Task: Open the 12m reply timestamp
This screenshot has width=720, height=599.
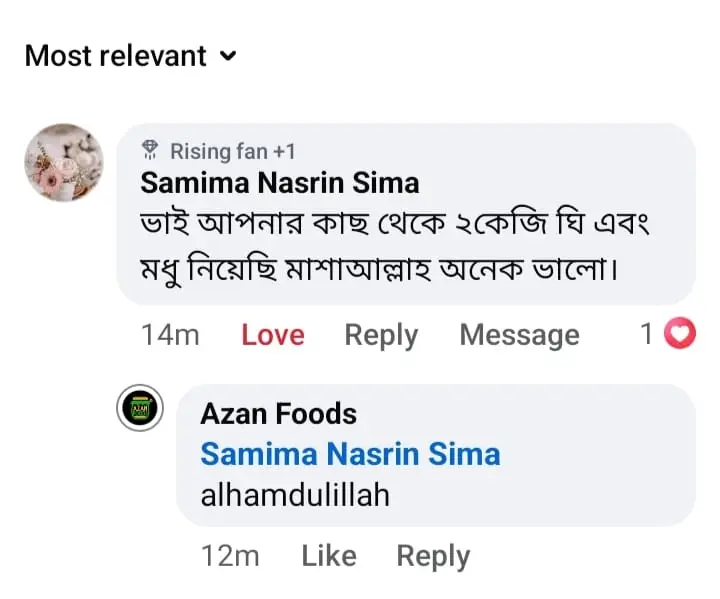Action: click(230, 556)
